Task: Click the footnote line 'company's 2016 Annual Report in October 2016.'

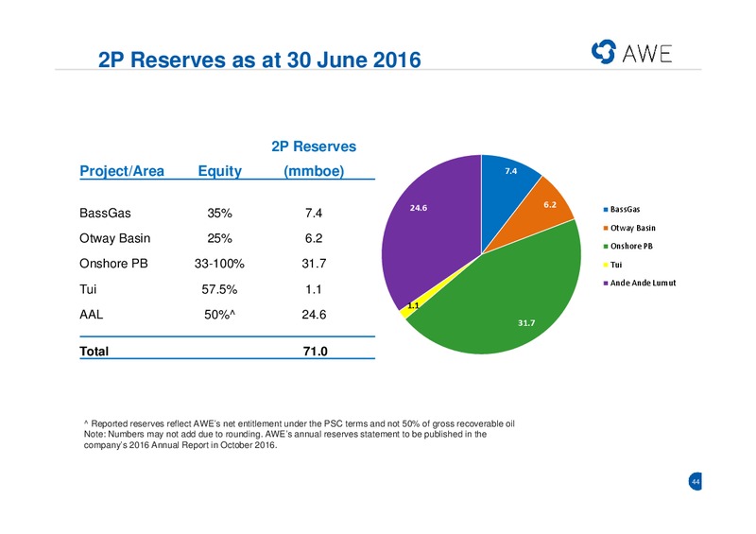Action: [x=180, y=445]
